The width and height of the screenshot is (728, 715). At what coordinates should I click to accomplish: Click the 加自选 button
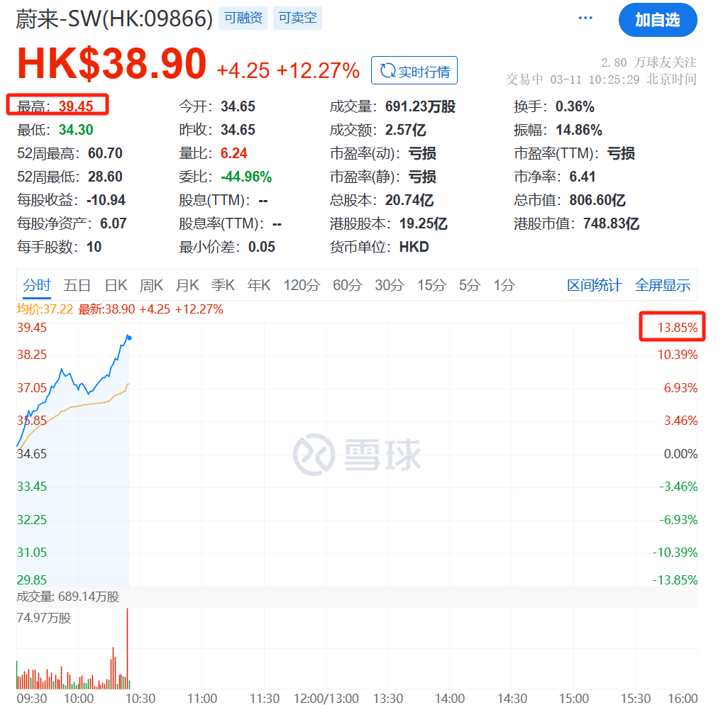657,20
